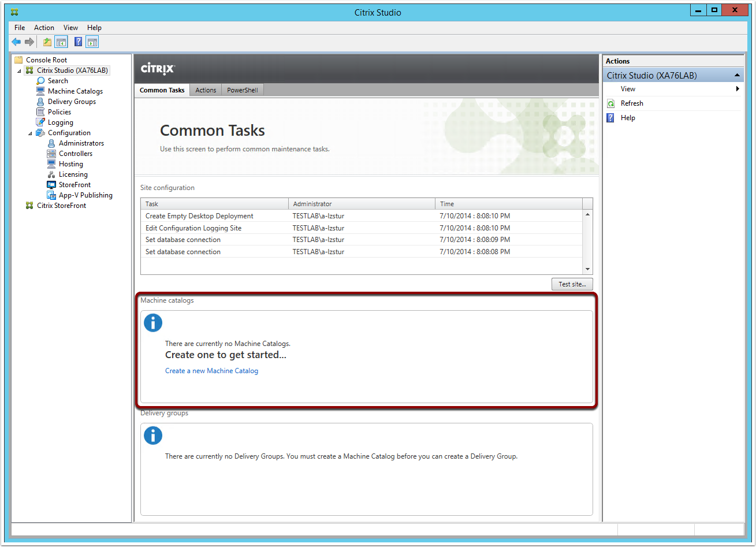Select Set database connection row at 8:08:08 PM
Screen dimensions: 756x547
click(362, 252)
